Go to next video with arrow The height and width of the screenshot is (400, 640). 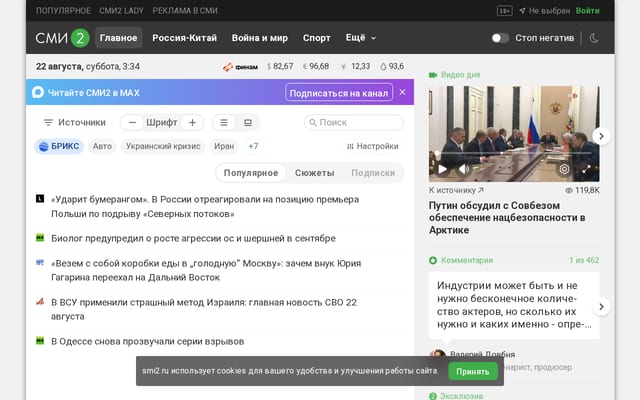601,136
